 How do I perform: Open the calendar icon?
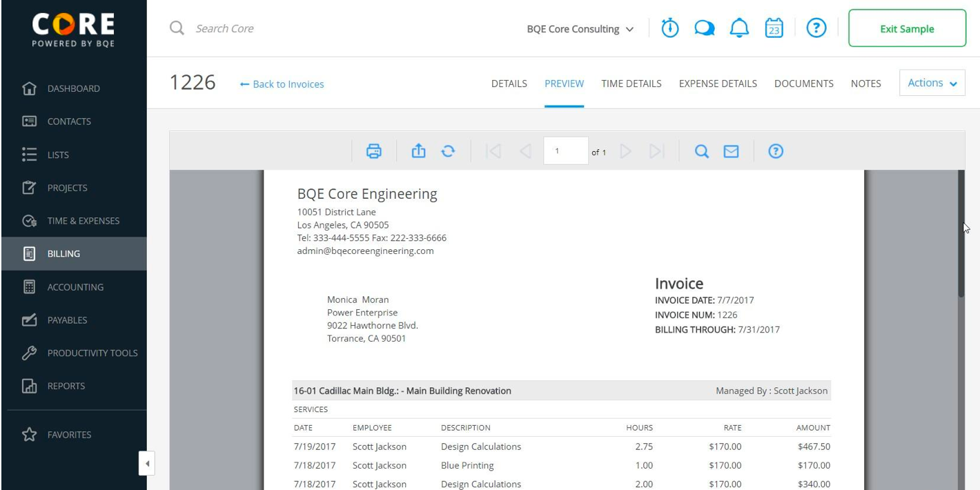[774, 28]
